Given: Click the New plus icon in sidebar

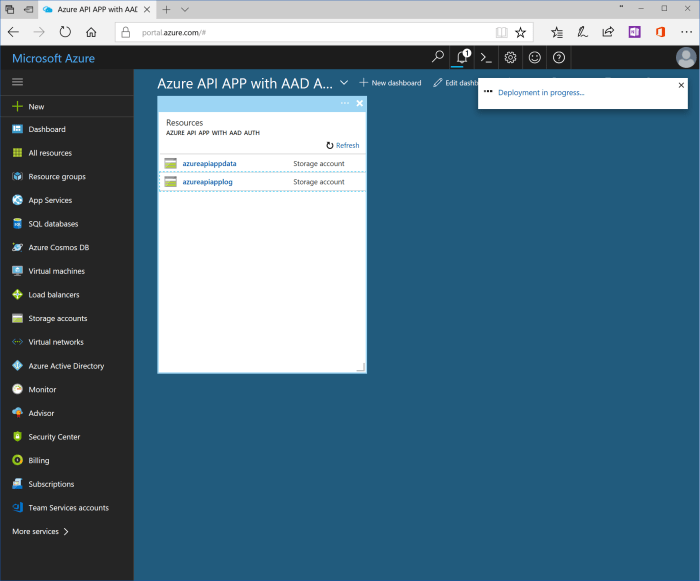Looking at the screenshot, I should pos(17,106).
